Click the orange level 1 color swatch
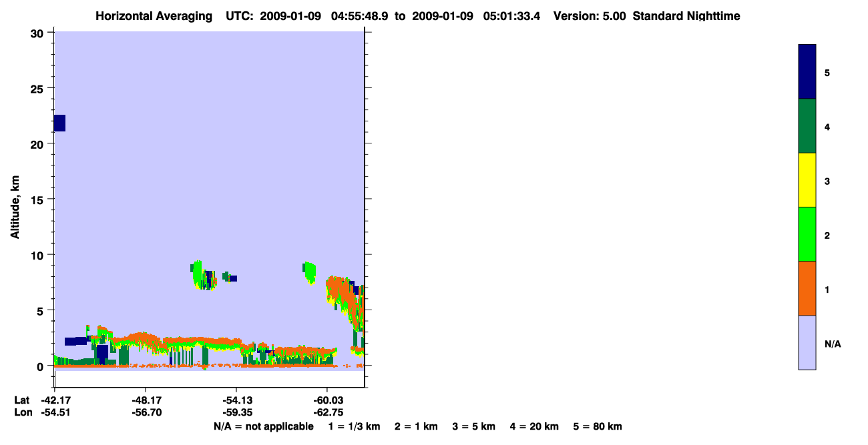Screen dimensions: 868x445 tap(807, 288)
